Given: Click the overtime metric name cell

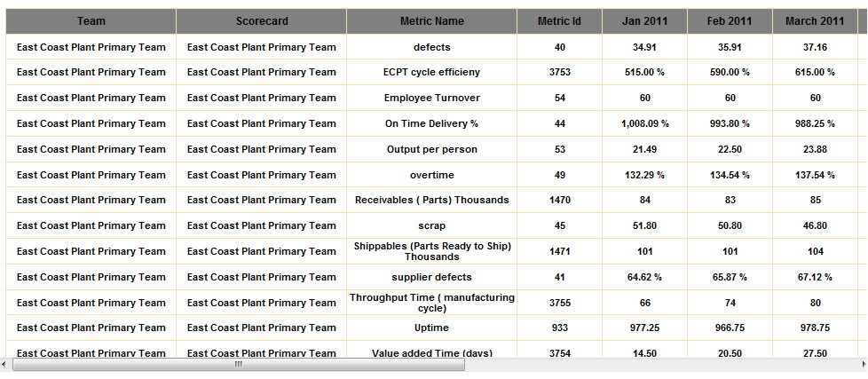Looking at the screenshot, I should [432, 176].
